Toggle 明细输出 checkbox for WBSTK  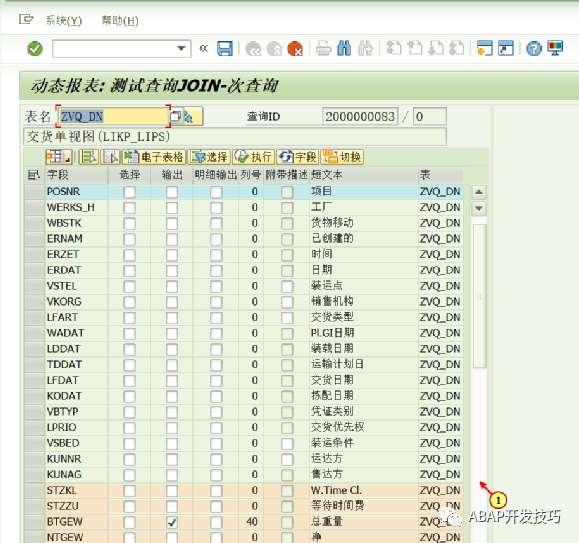pyautogui.click(x=216, y=224)
